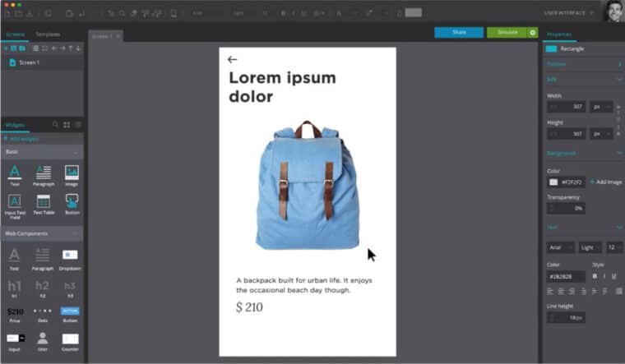
Task: Click the back arrow on the canvas
Action: click(x=232, y=59)
